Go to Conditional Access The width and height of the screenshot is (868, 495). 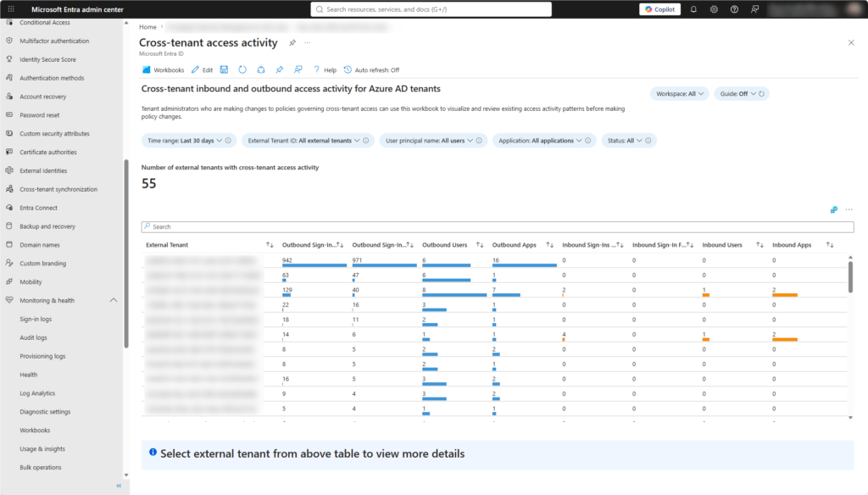pyautogui.click(x=45, y=23)
